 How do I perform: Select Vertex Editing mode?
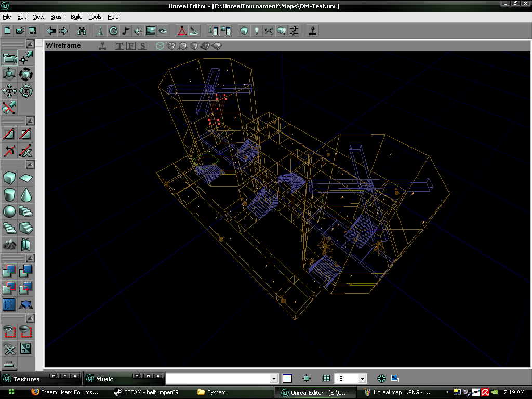click(x=26, y=58)
